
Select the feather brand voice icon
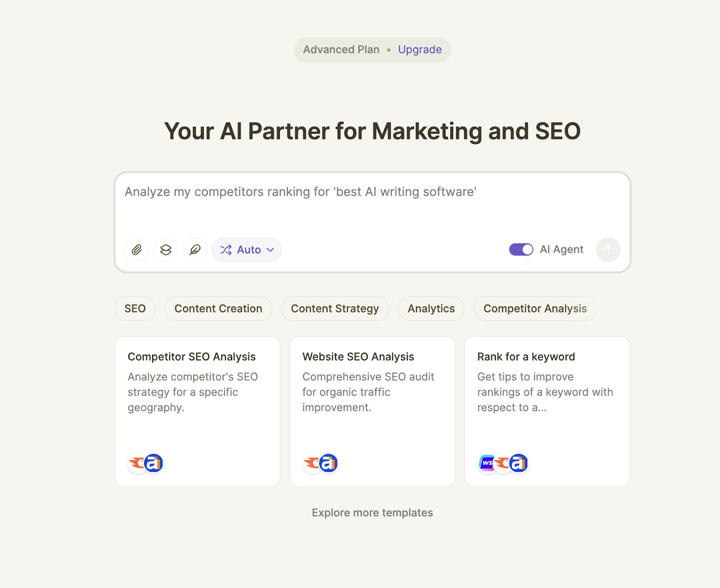coord(195,250)
